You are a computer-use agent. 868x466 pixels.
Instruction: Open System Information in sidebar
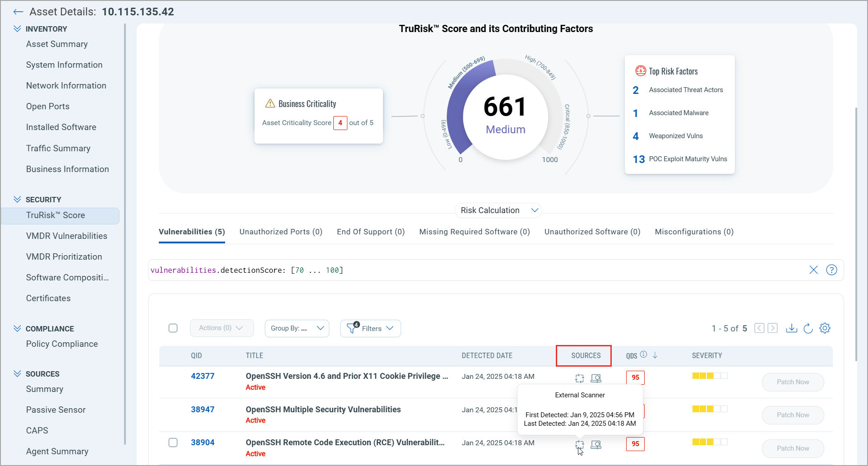[64, 65]
